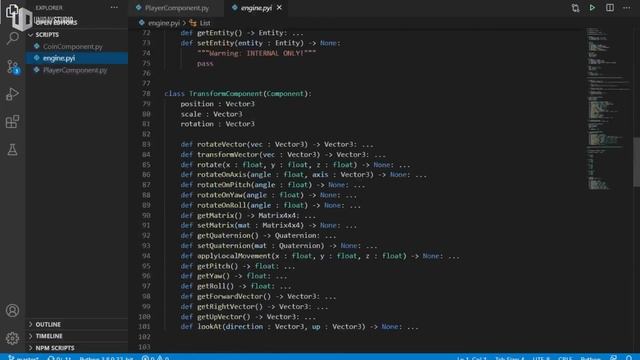The width and height of the screenshot is (640, 360).
Task: Click the def getYaw line
Action: click(233, 276)
